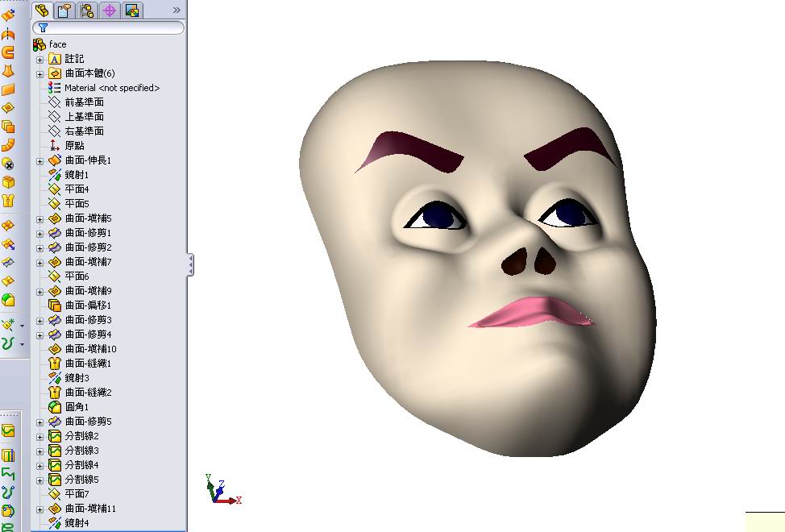Image resolution: width=785 pixels, height=532 pixels.
Task: Select the lofted surface tool
Action: (x=8, y=71)
